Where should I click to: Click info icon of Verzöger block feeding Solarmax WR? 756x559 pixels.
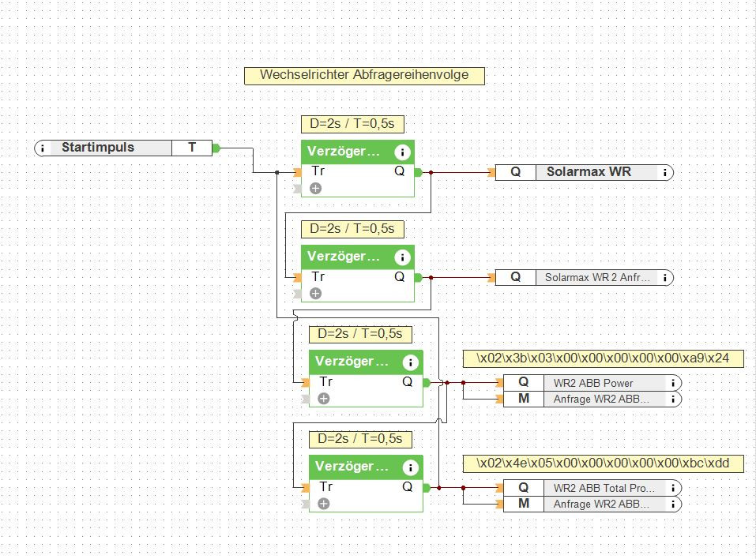click(402, 152)
